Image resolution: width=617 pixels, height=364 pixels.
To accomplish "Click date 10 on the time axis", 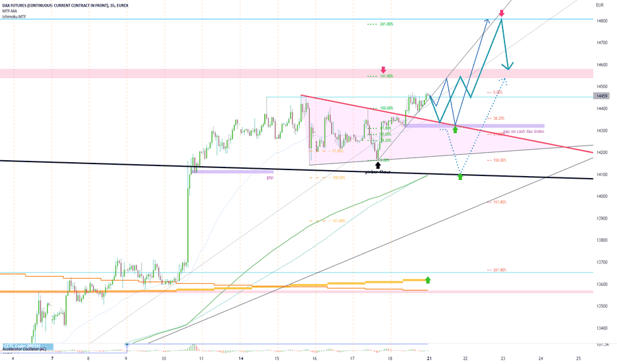I will click(164, 359).
